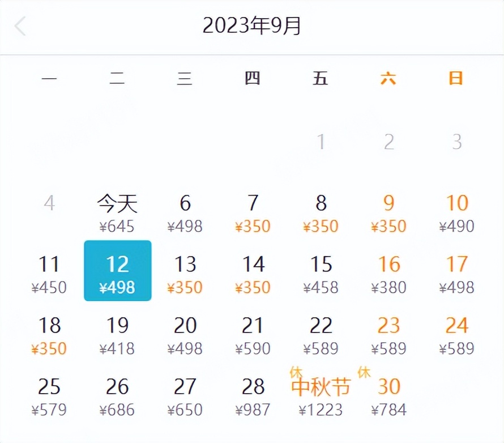
Task: Select September 25 with ¥579 fare
Action: tap(49, 387)
